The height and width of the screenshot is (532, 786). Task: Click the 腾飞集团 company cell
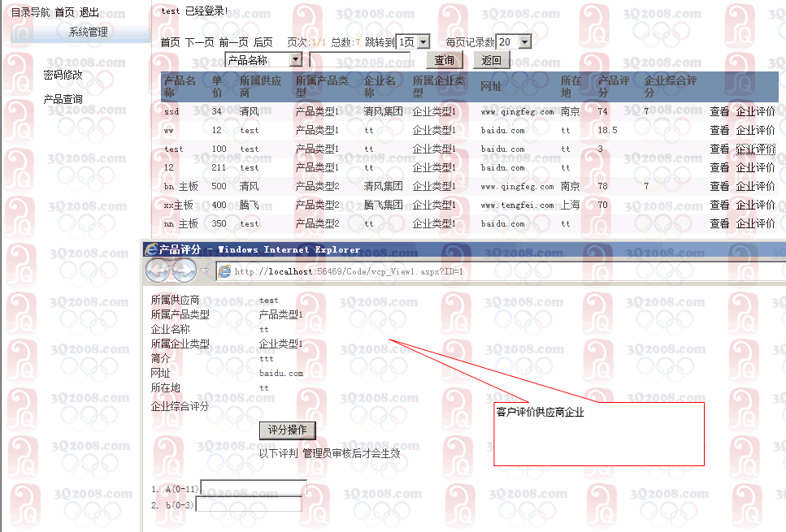click(x=383, y=205)
